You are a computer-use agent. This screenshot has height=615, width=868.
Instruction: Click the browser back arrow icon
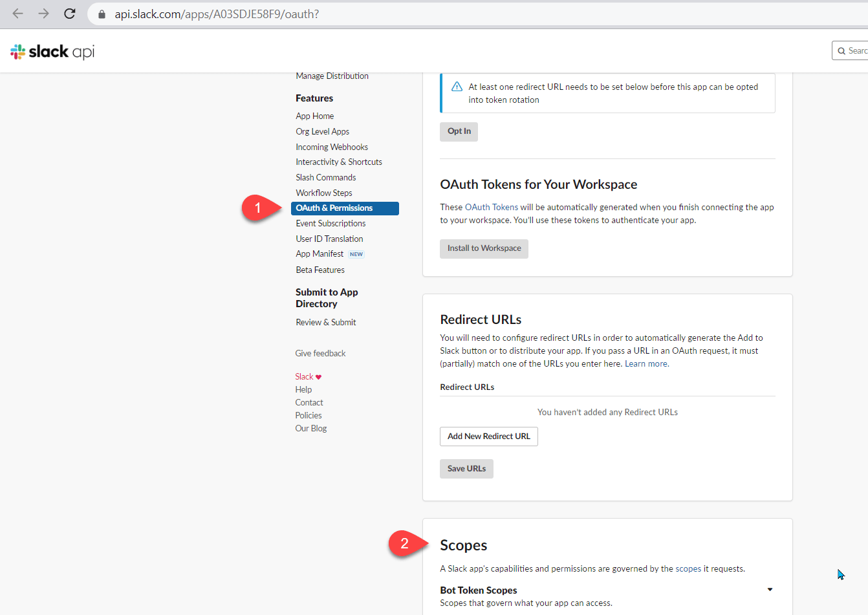(18, 14)
